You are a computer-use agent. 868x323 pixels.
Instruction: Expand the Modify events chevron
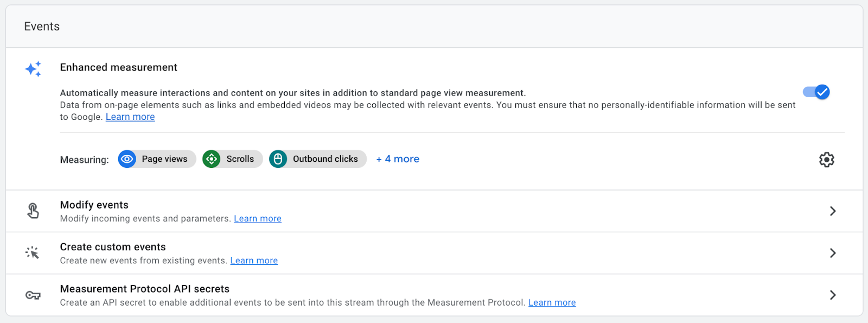[x=833, y=211]
